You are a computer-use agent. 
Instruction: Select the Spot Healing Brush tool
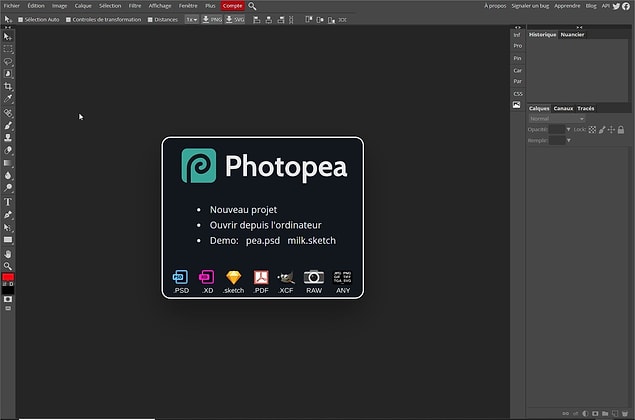(8, 113)
